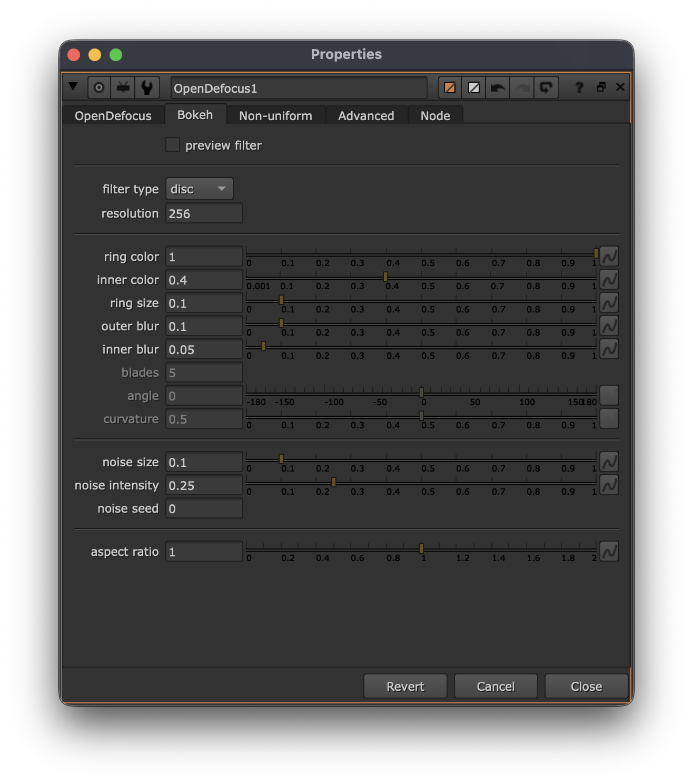Click the center node in graph icon
Screen dimensions: 693x784
click(x=99, y=87)
